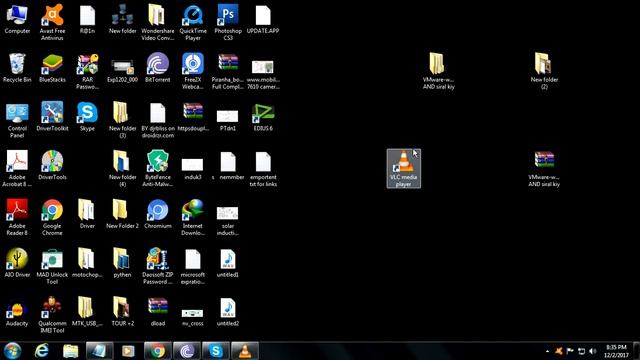640x360 pixels.
Task: Click the UPDATE.APP file icon
Action: tap(263, 20)
